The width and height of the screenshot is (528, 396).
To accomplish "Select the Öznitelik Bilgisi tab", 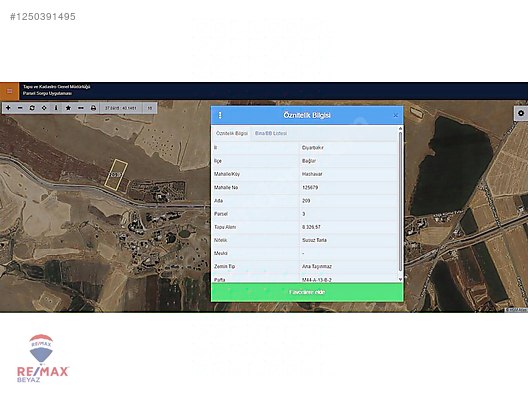I will (x=232, y=133).
